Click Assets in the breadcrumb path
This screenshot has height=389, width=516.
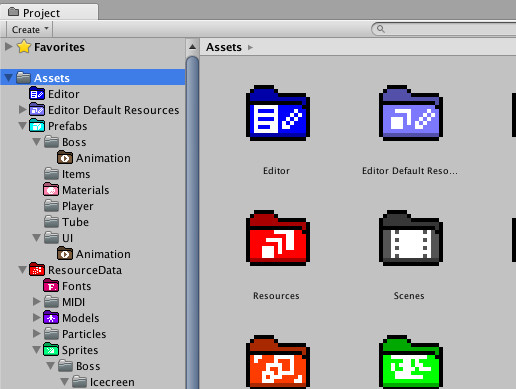[224, 47]
